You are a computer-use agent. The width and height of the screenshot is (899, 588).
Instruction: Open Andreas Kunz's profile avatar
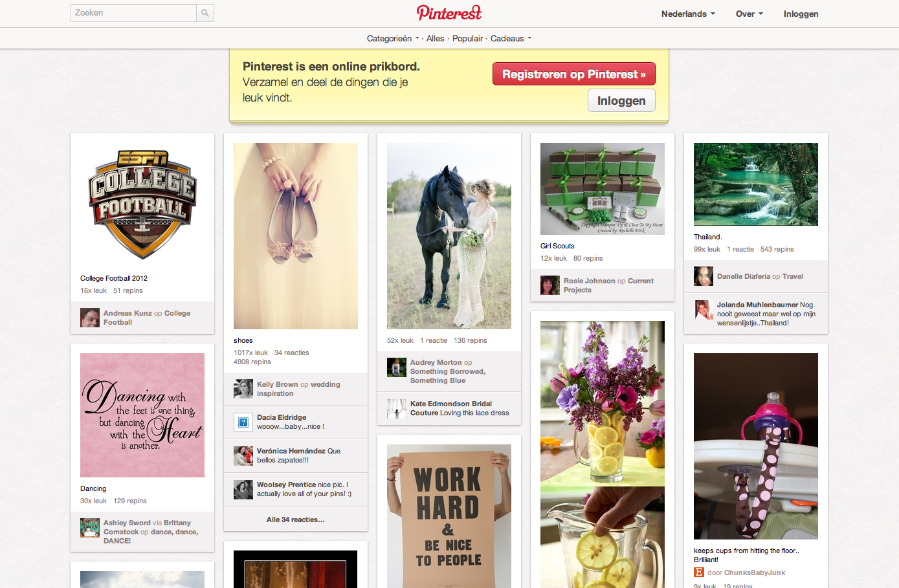click(x=90, y=318)
